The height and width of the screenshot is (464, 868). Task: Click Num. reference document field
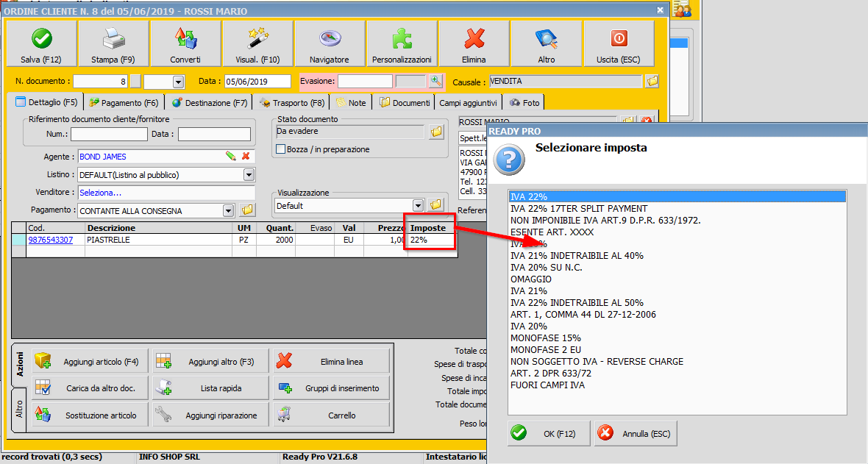point(109,134)
